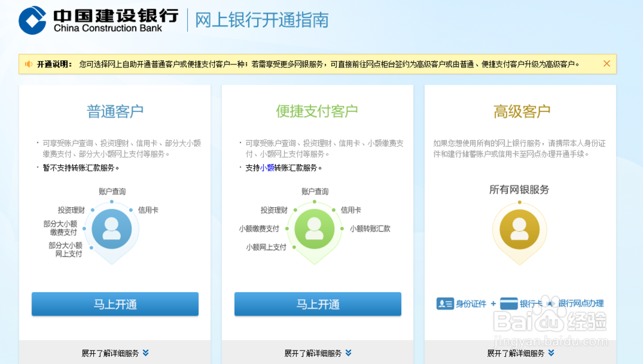This screenshot has height=364, width=643.
Task: Click the China Construction Bank logo icon
Action: coord(32,20)
